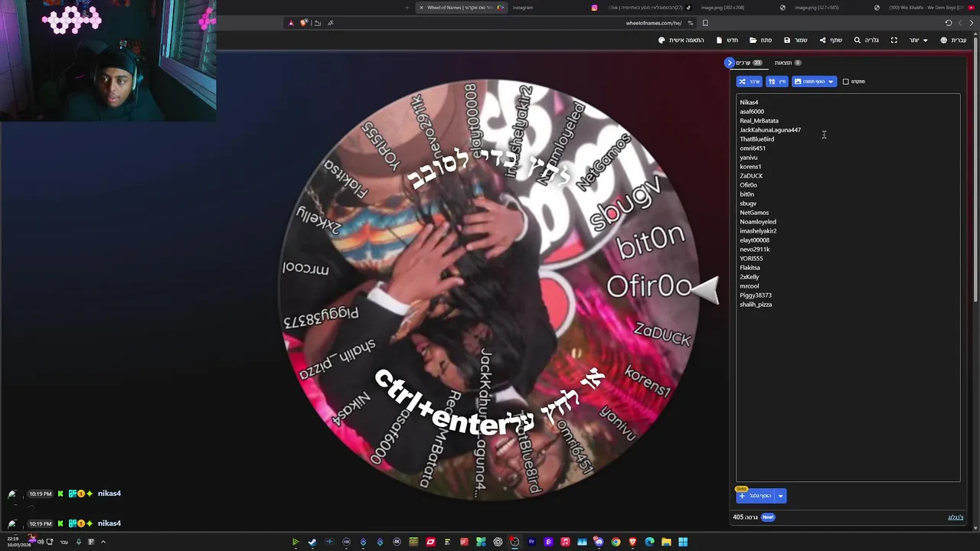Click the name Noamloyeled in the list
This screenshot has height=551, width=980.
click(x=758, y=222)
